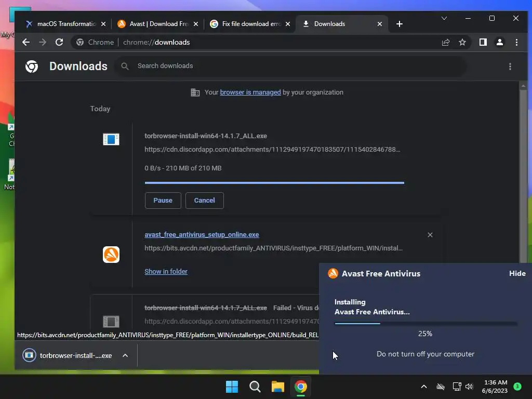
Task: Go back using the browser back arrow
Action: pyautogui.click(x=26, y=42)
